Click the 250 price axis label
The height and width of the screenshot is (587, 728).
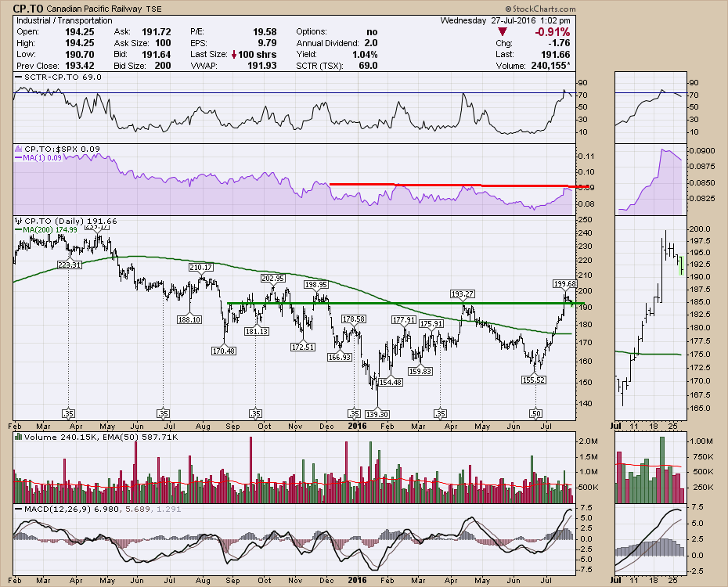pyautogui.click(x=586, y=219)
